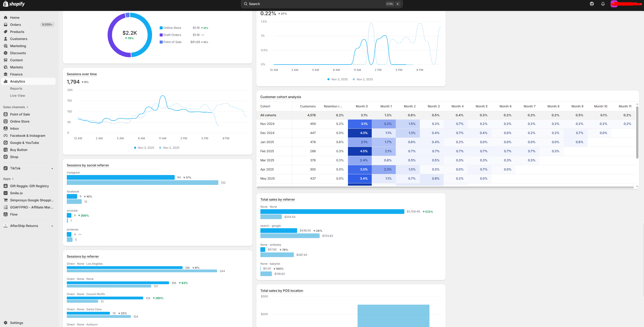Screen dimensions: 644x327
Task: Click the cohort table vertical scrollbar
Action: pos(637,132)
